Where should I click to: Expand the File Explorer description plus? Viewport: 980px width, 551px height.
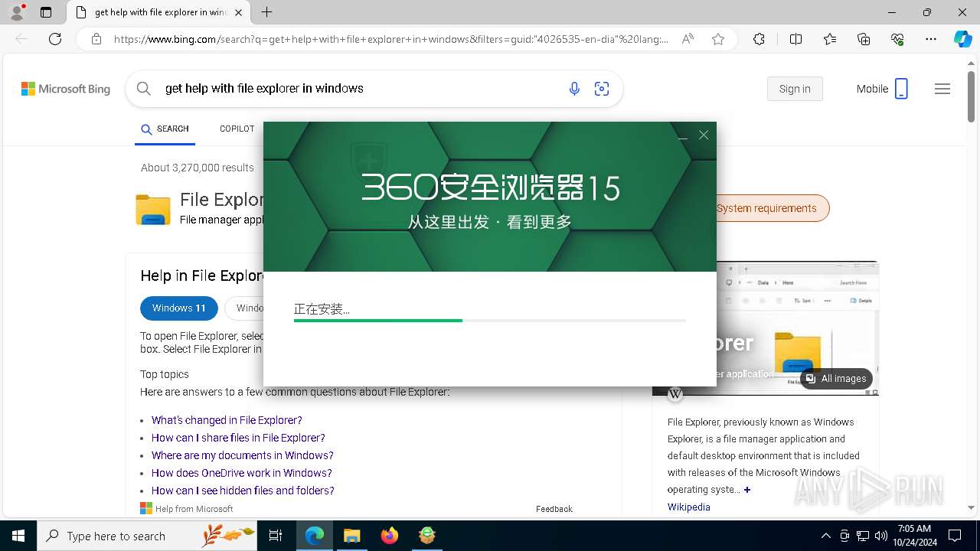pos(747,490)
